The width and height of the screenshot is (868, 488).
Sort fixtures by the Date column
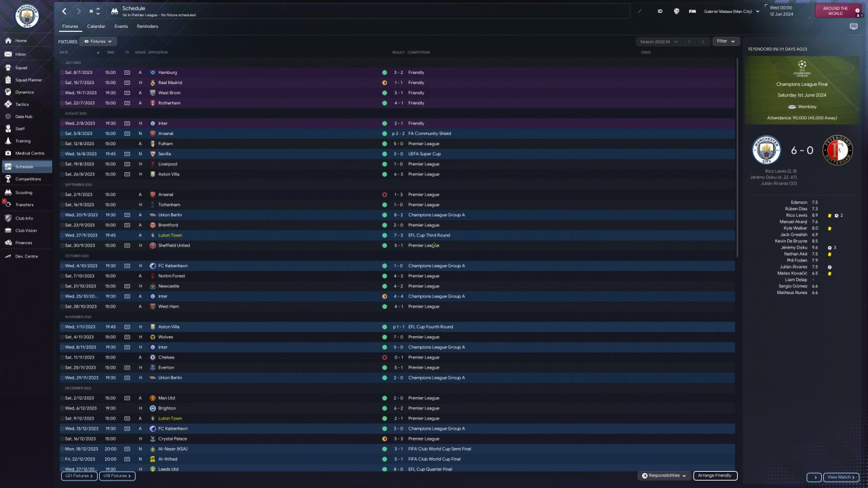[x=64, y=52]
